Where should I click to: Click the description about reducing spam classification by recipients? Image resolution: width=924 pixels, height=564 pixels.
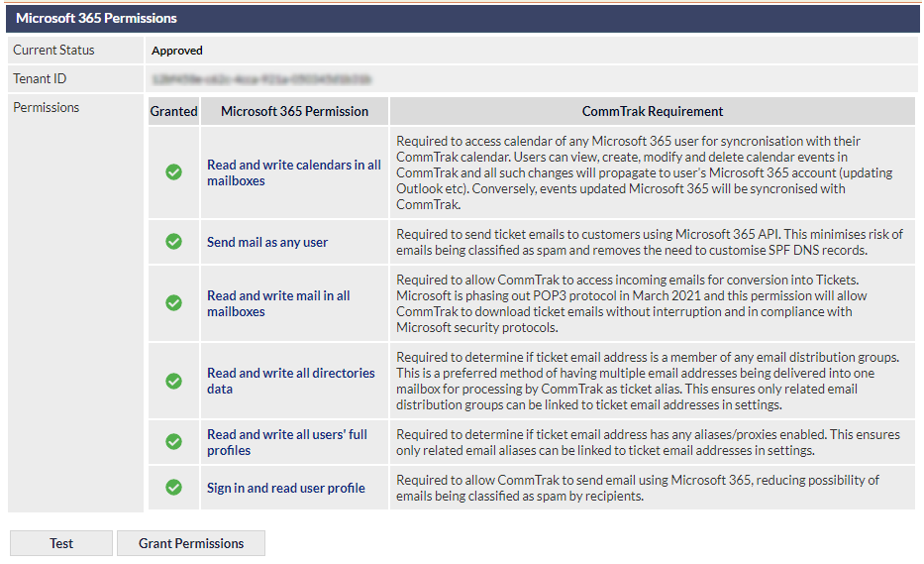pos(638,488)
